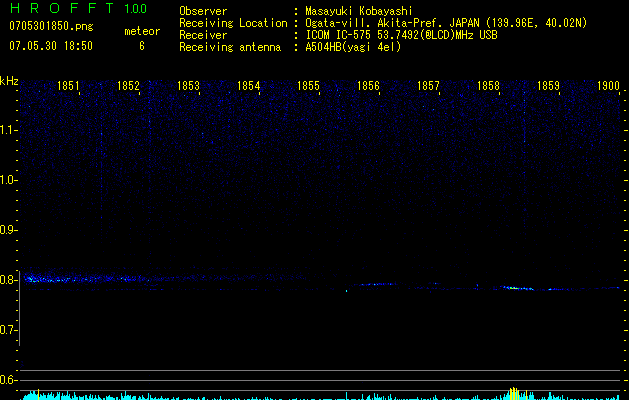Click the 1900 time marker
Screen dimensions: 629x400
click(609, 86)
